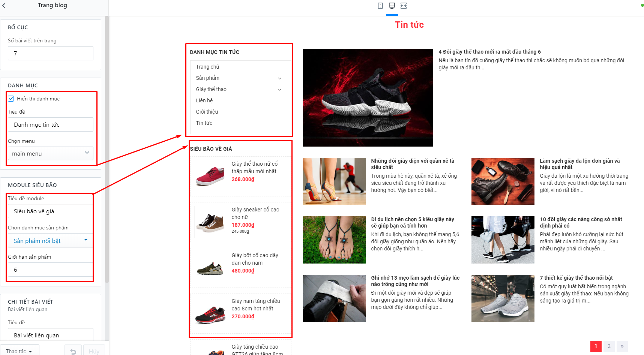
Task: Click the undo arrow button
Action: coord(73,351)
